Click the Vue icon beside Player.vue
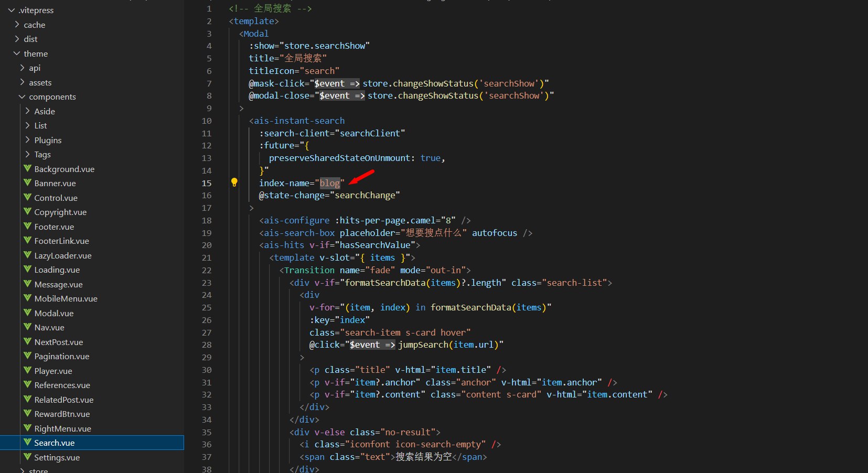This screenshot has height=473, width=868. pos(27,371)
